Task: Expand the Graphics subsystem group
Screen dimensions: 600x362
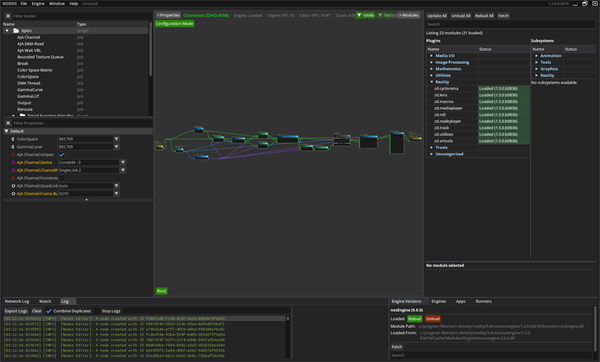Action: click(536, 69)
